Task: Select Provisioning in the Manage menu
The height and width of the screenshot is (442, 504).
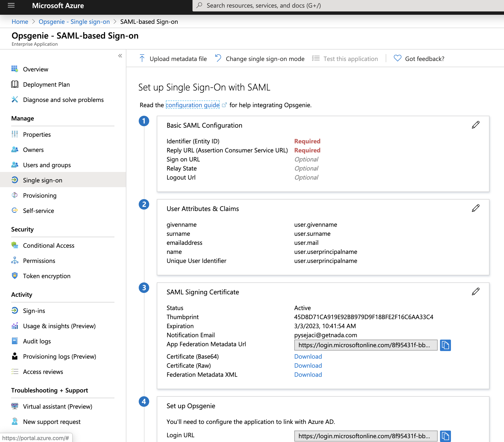Action: (40, 195)
